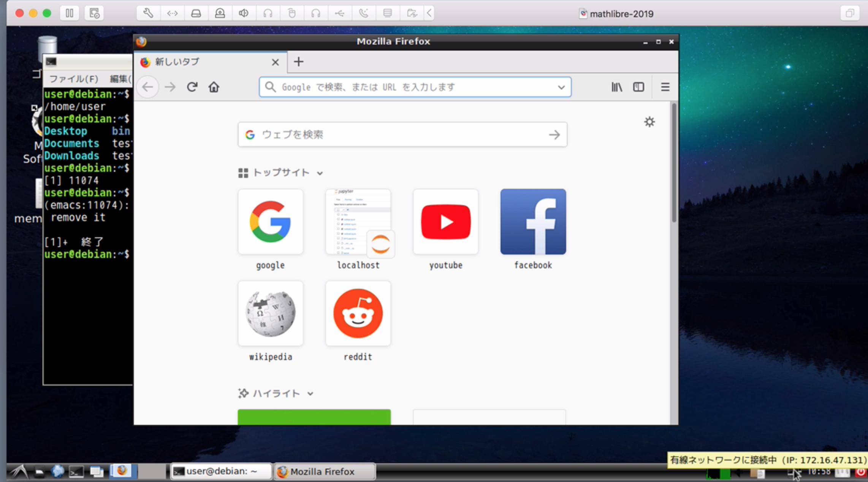The height and width of the screenshot is (482, 868).
Task: Open a new Firefox tab
Action: pos(299,62)
